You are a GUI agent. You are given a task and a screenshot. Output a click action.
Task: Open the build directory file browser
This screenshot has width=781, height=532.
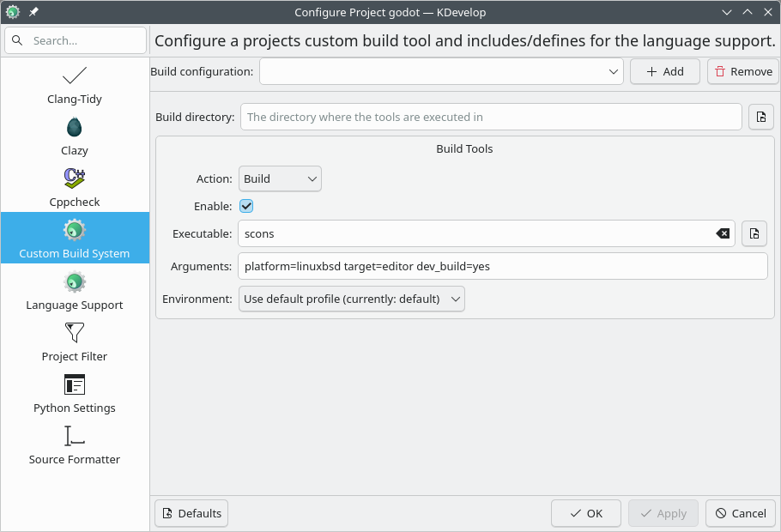click(x=760, y=117)
